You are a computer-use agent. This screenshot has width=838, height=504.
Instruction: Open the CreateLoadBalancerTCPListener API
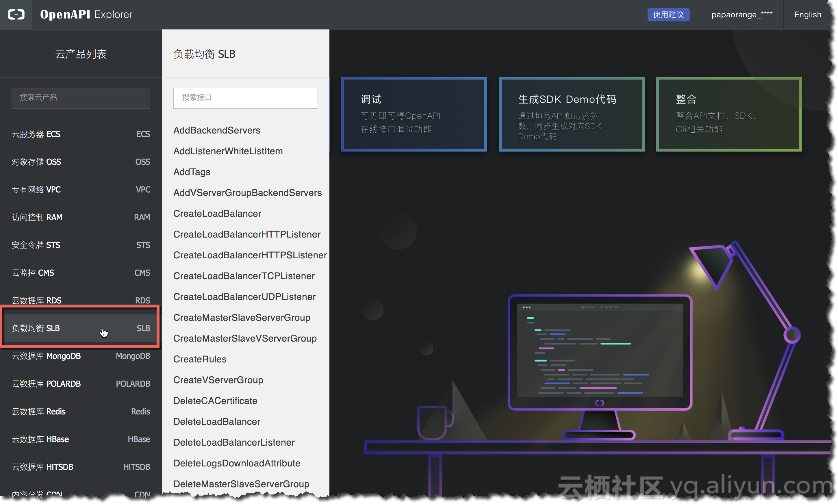coord(244,276)
